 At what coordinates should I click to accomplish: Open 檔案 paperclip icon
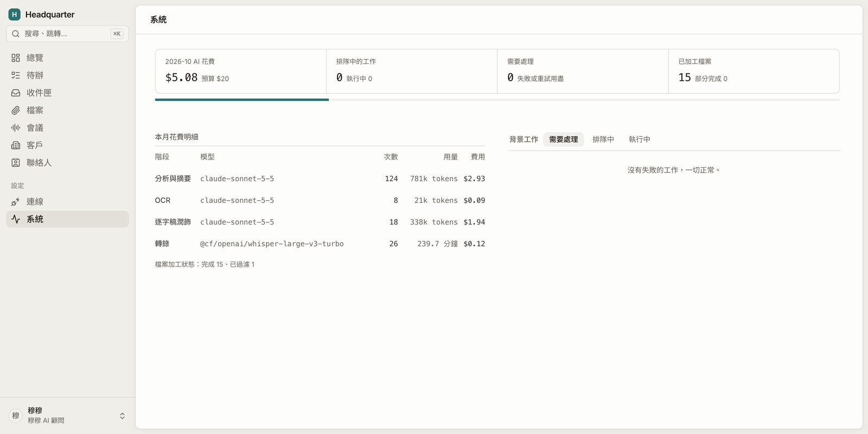point(16,110)
